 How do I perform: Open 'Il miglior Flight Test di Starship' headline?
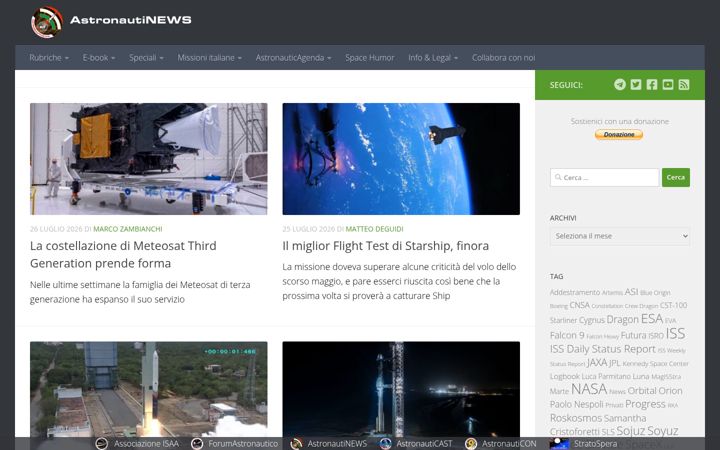click(385, 246)
